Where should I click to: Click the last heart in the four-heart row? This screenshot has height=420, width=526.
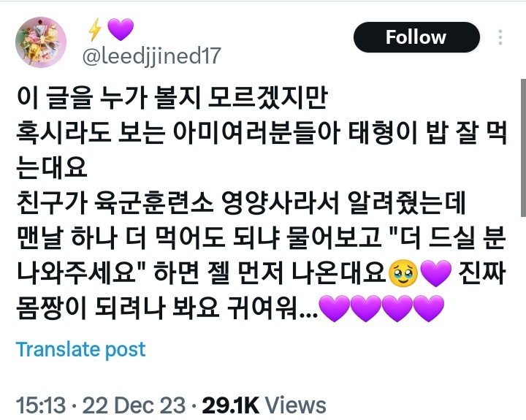(428, 309)
